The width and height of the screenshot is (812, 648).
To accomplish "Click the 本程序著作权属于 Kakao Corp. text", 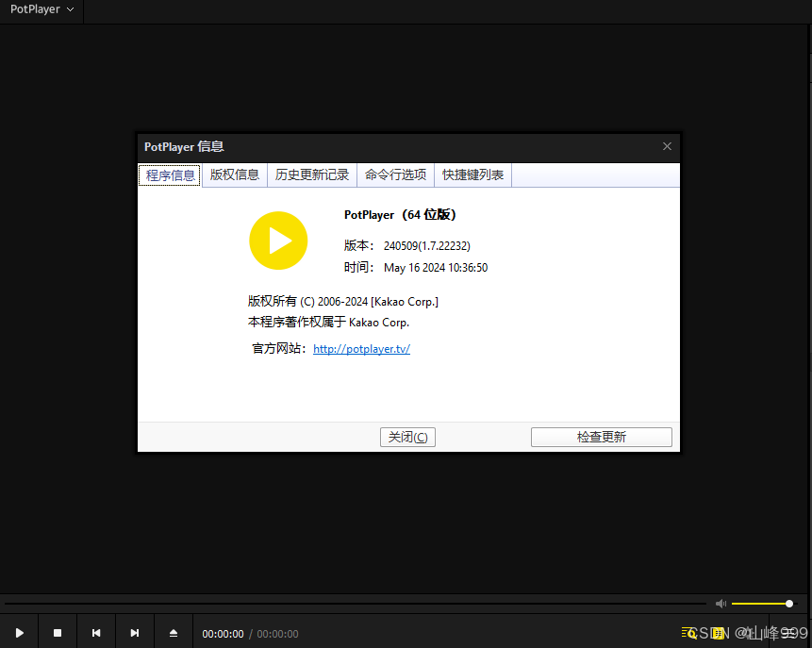I will click(328, 323).
